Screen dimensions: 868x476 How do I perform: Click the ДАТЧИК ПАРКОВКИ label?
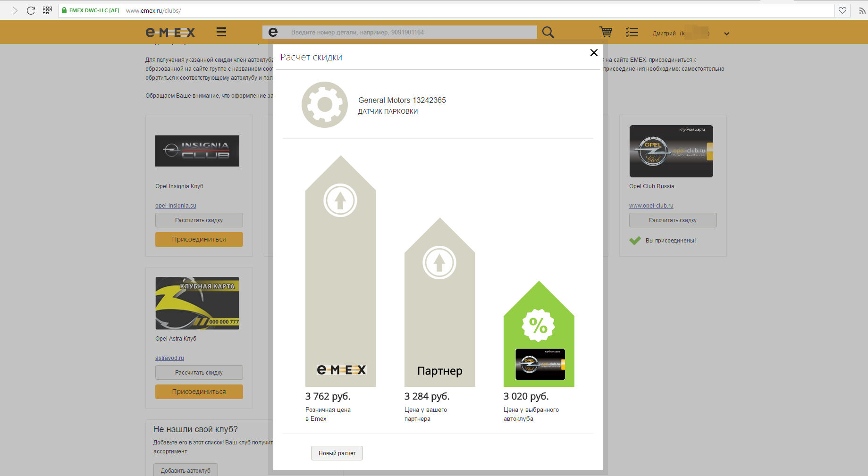tap(388, 111)
